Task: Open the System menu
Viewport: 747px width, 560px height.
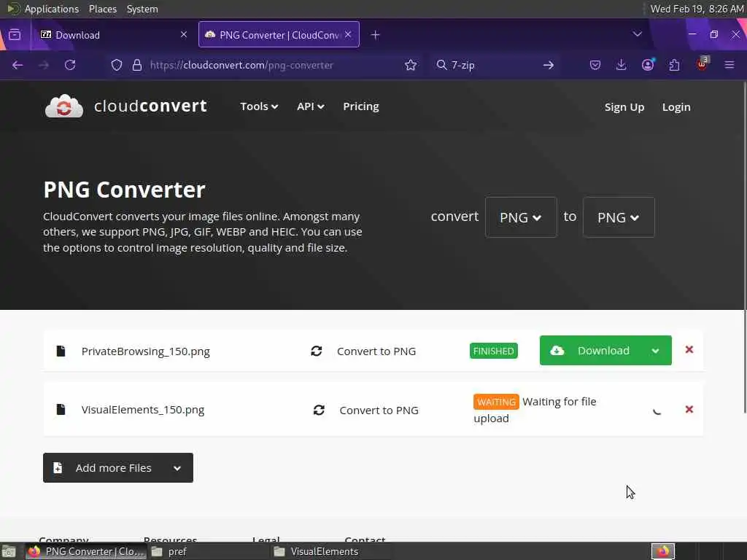Action: click(142, 9)
